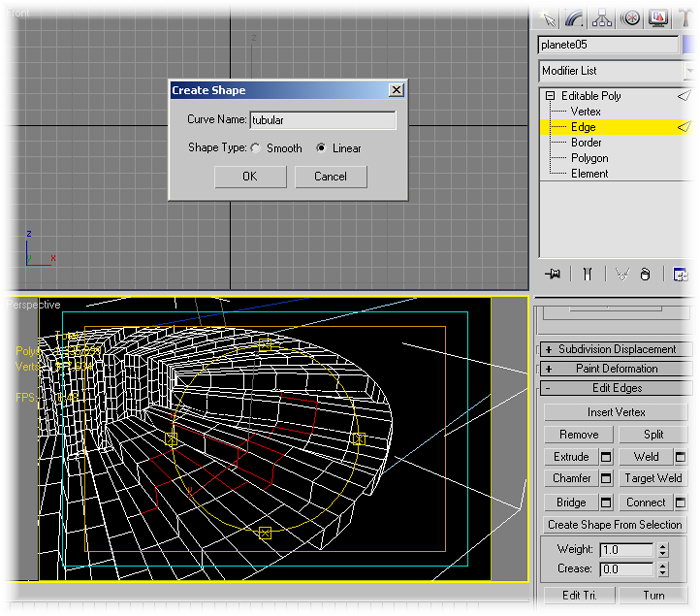
Task: Select the Linear shape type
Action: (x=321, y=148)
